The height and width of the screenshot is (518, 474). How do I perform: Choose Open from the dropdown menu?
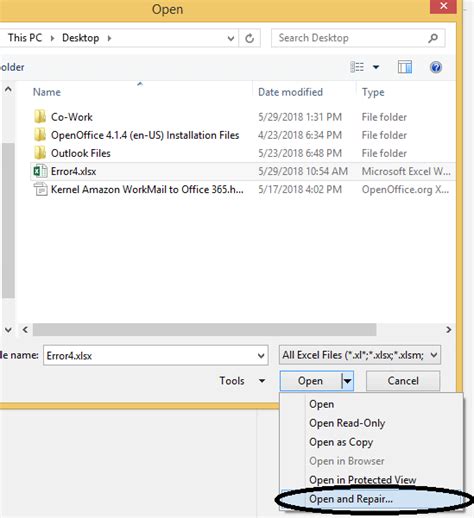321,404
